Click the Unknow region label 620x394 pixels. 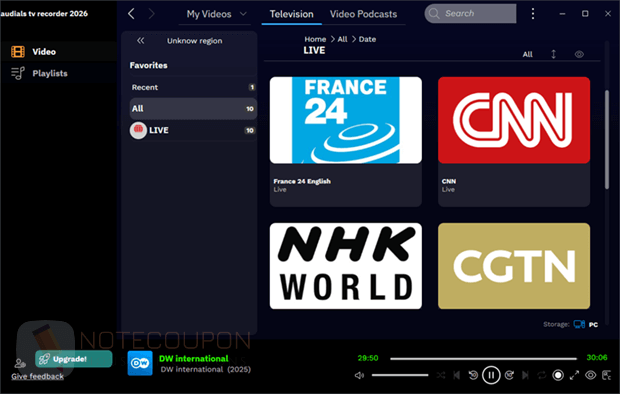(x=194, y=41)
